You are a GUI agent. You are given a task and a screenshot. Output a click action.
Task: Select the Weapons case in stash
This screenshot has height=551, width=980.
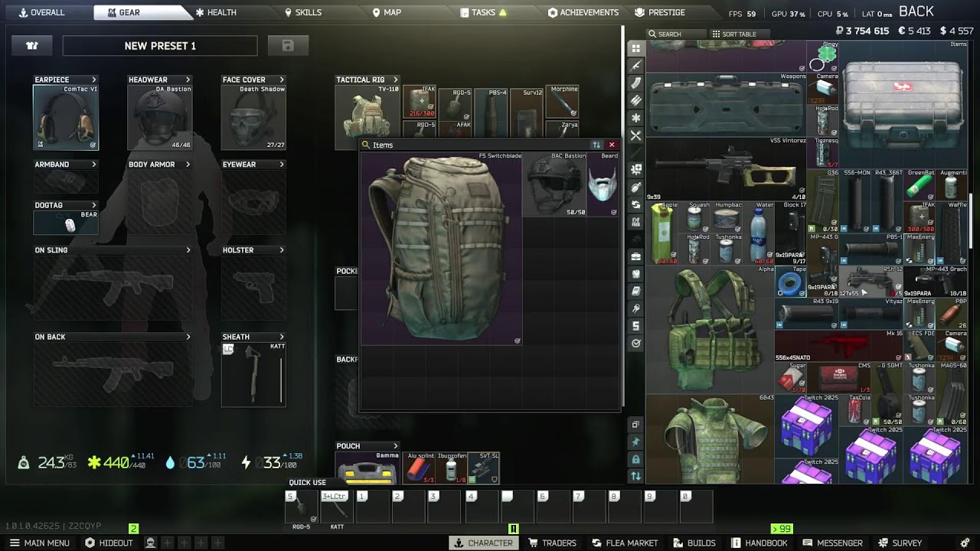pyautogui.click(x=726, y=104)
